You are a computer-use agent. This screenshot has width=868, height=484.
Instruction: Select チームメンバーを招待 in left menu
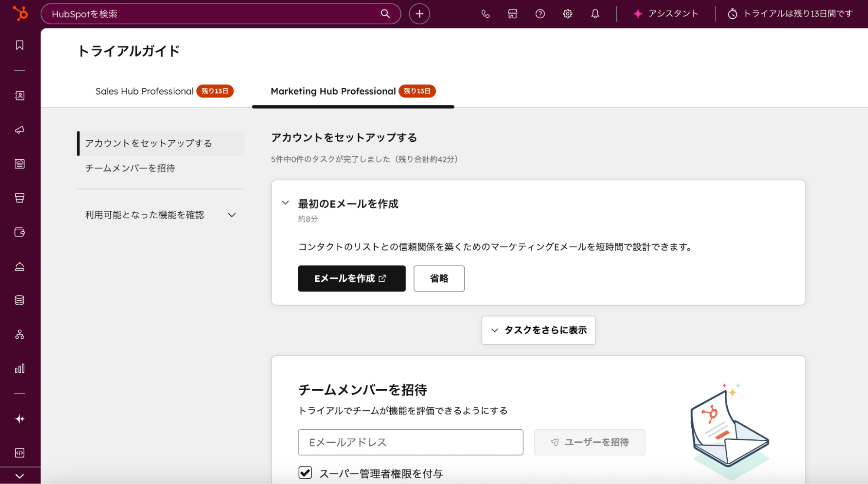coord(130,168)
